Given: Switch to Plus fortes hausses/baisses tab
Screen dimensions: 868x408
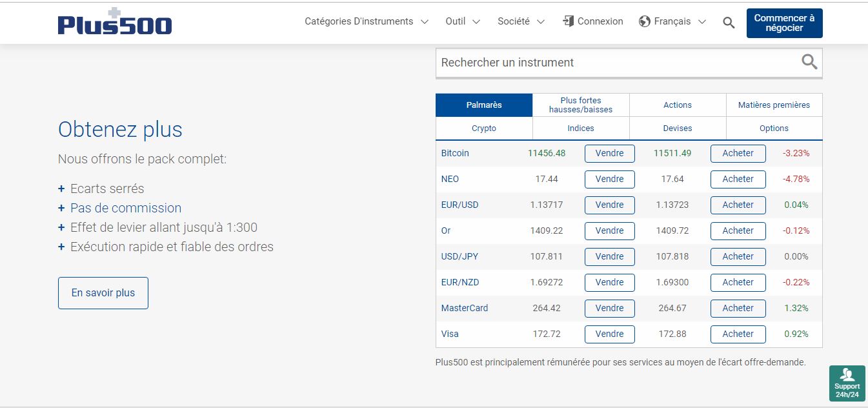Looking at the screenshot, I should tap(581, 105).
